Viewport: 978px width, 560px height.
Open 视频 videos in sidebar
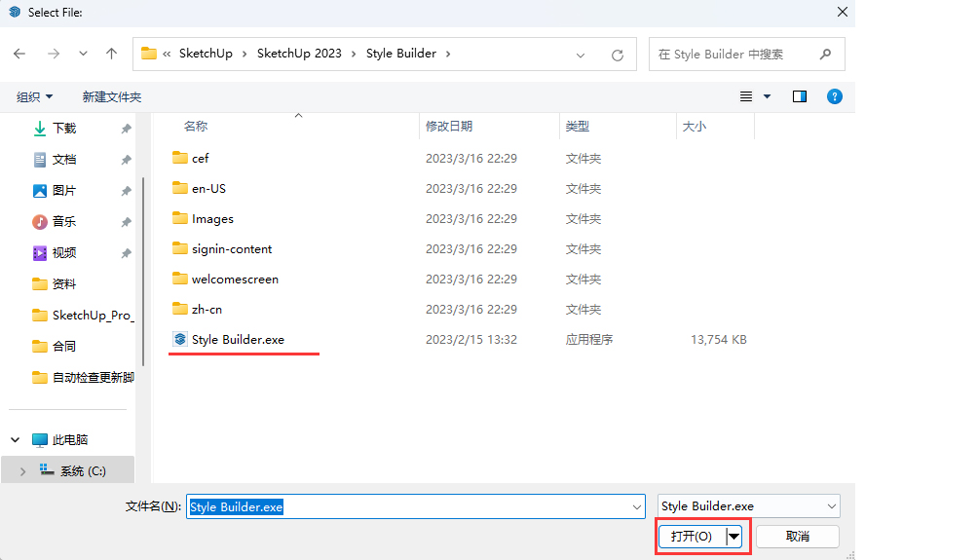pyautogui.click(x=64, y=252)
